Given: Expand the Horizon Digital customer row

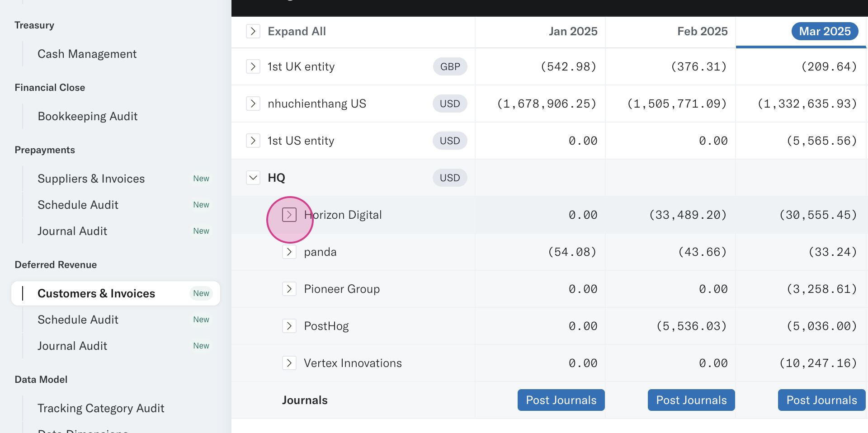Looking at the screenshot, I should [x=289, y=215].
